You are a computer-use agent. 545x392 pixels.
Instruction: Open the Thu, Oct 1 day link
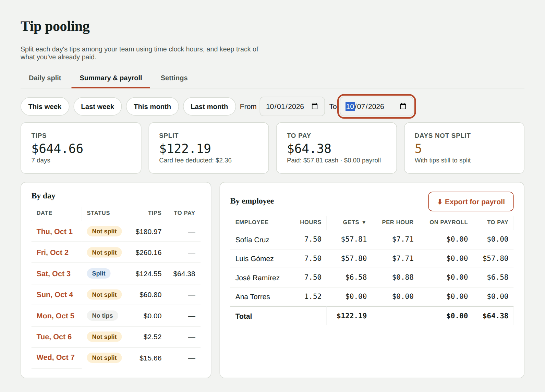point(54,232)
